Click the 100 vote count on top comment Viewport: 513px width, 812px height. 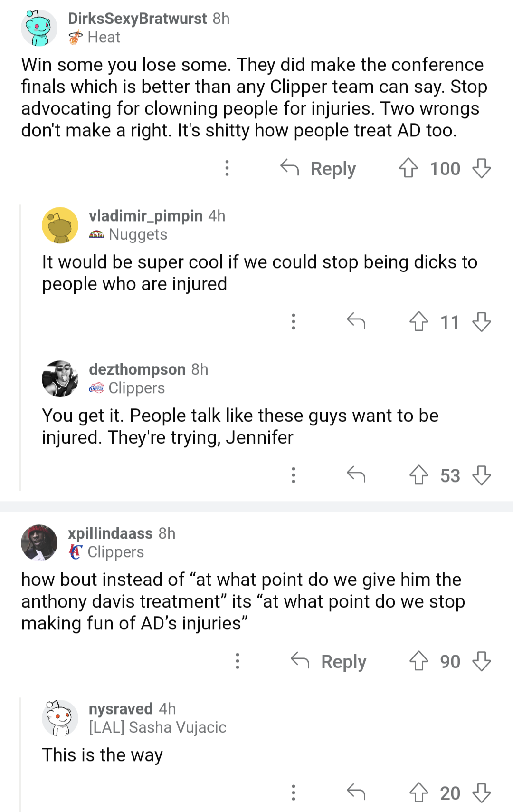444,169
